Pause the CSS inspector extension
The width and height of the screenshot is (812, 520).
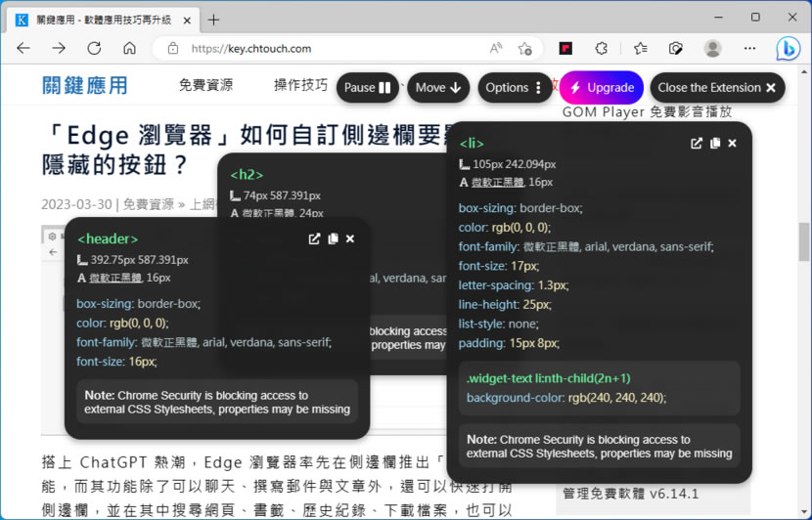(368, 88)
